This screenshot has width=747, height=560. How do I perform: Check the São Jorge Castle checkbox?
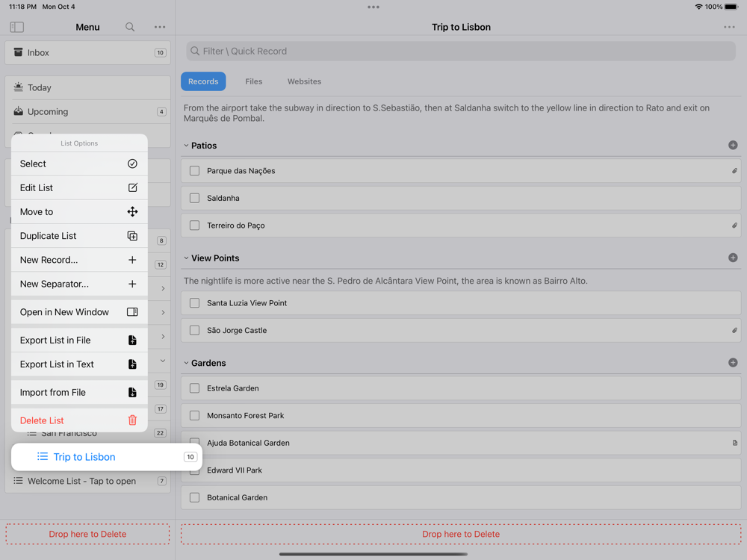(x=194, y=330)
